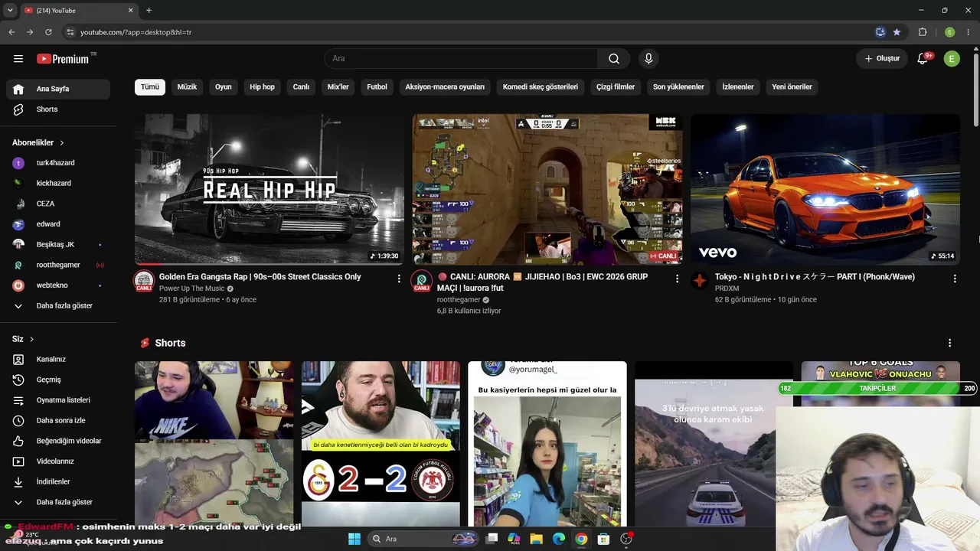Open Shorts in the sidebar
Screen dimensions: 980x551
coord(58,109)
